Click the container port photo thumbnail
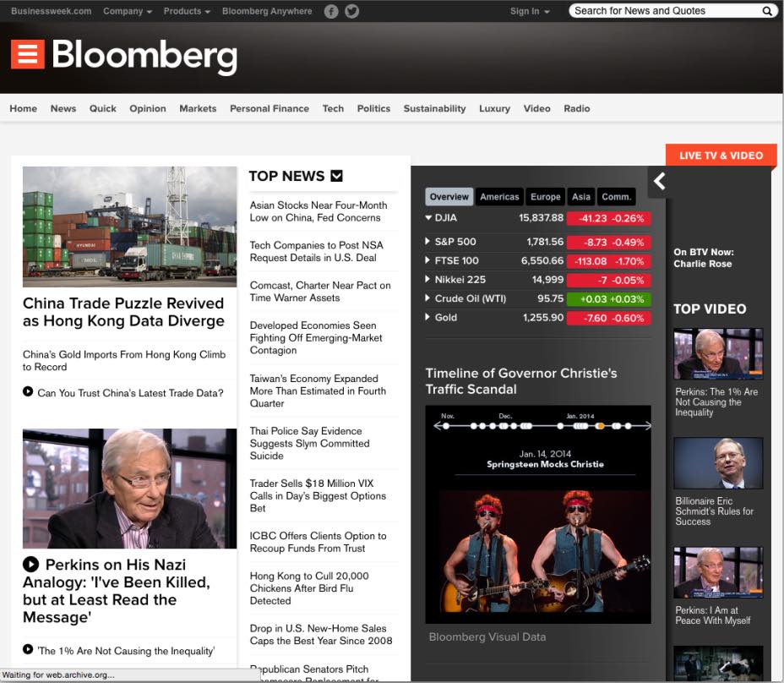Image resolution: width=784 pixels, height=683 pixels. (129, 227)
